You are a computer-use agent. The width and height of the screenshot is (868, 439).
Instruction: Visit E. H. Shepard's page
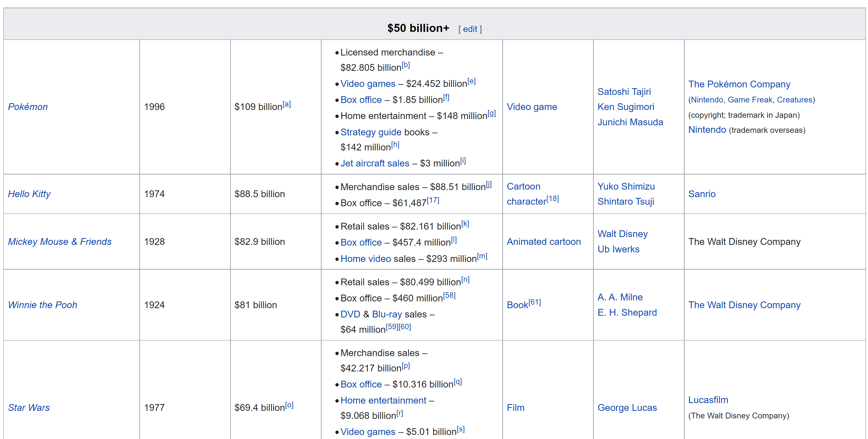click(627, 312)
